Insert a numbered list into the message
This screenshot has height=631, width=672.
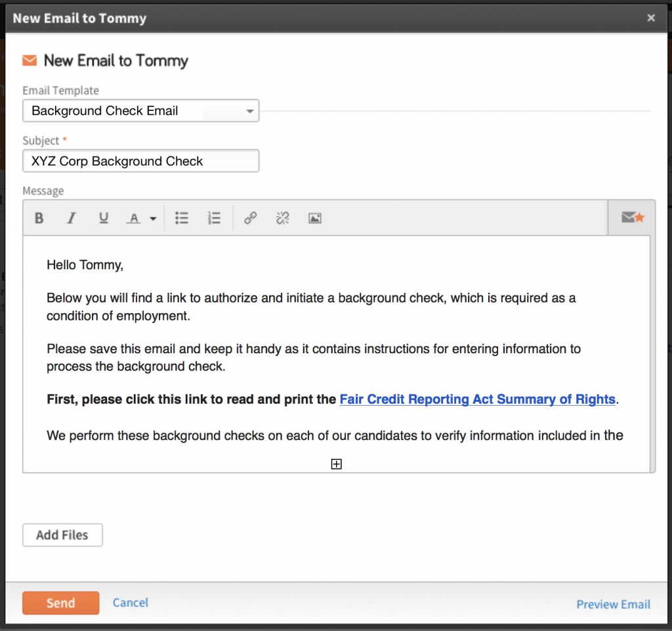pyautogui.click(x=214, y=218)
